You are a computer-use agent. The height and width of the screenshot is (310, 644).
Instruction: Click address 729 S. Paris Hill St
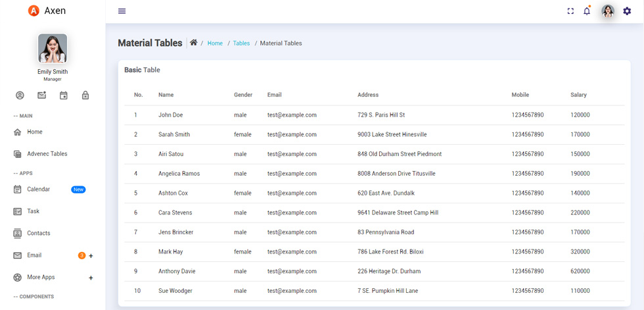381,115
